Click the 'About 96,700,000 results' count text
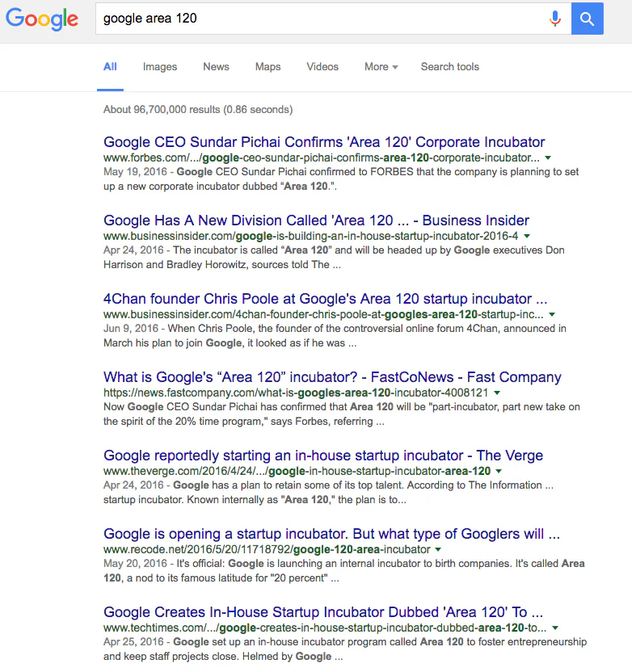 coord(198,110)
